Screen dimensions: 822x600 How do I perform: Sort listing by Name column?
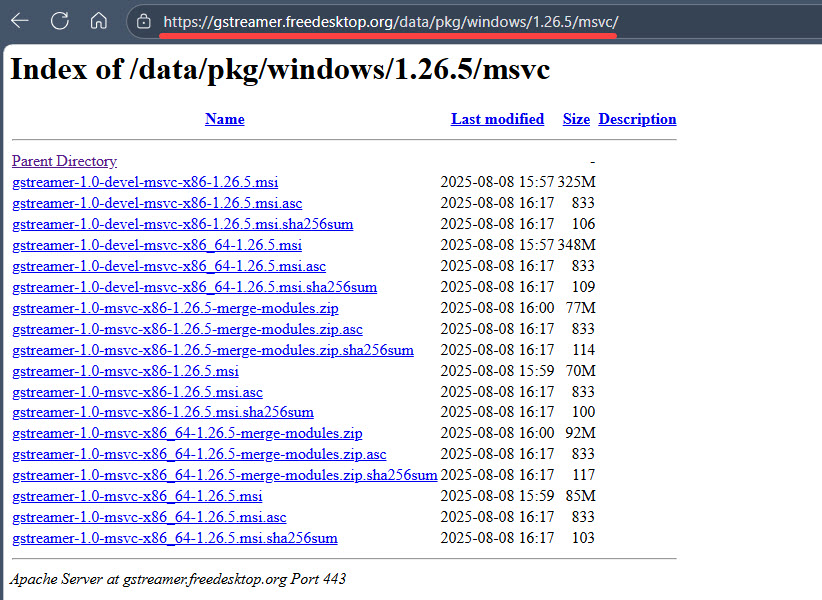click(224, 119)
